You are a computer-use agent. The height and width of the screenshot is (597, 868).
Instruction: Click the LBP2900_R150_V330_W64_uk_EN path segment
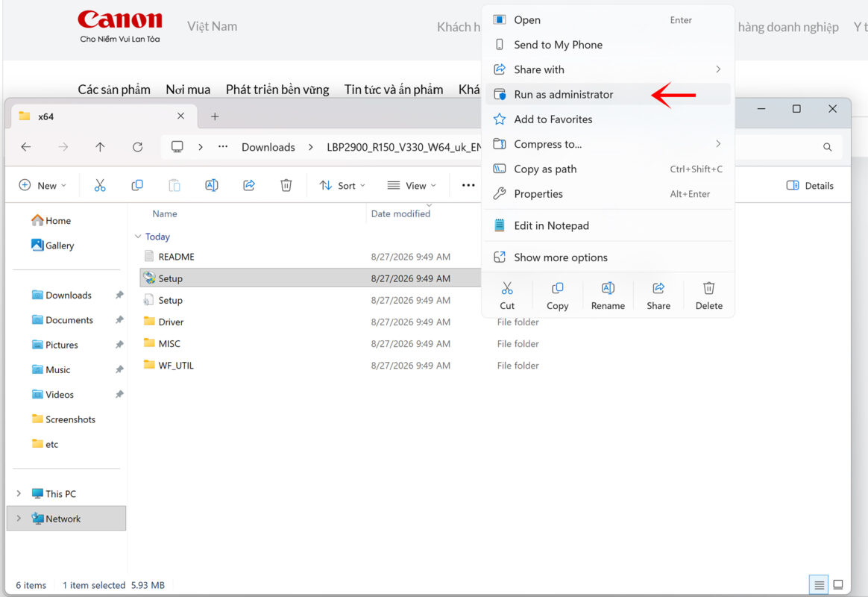403,147
